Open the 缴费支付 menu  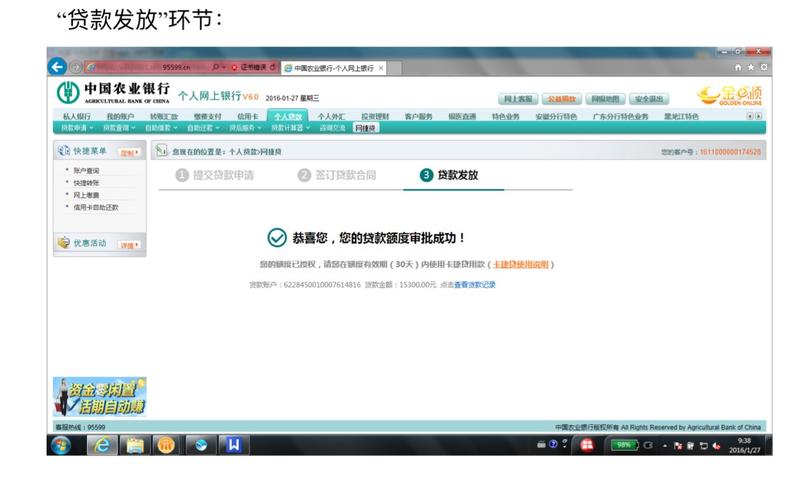point(207,117)
